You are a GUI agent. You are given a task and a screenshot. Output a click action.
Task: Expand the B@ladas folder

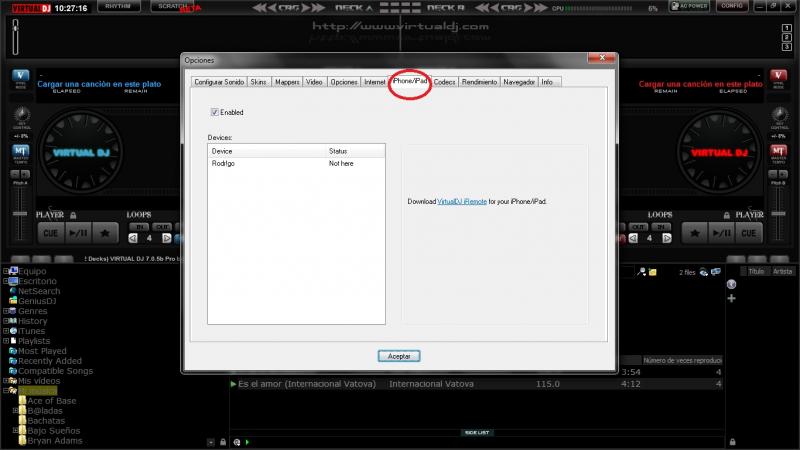[x=15, y=411]
